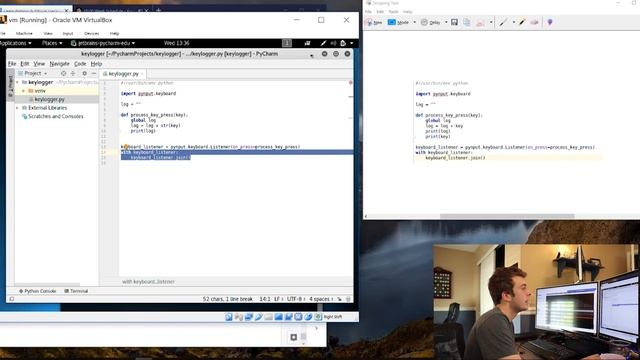Toggle the vertical Project tool window tab
Image resolution: width=640 pixels, height=360 pixels.
coord(11,86)
